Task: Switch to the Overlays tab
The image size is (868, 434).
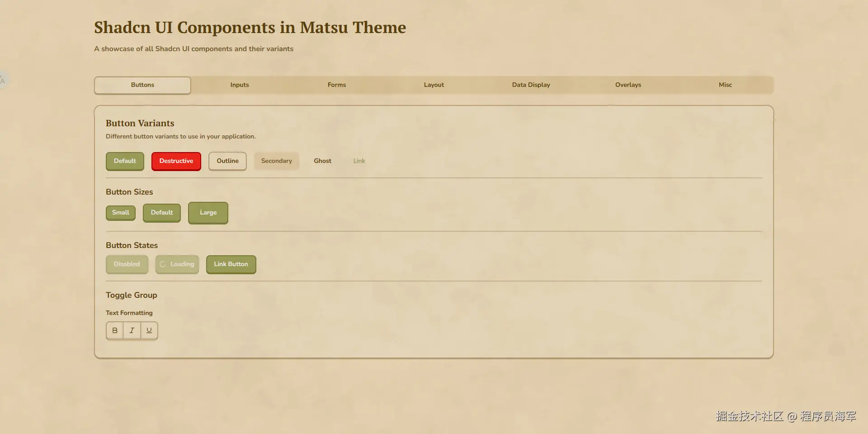Action: click(628, 85)
